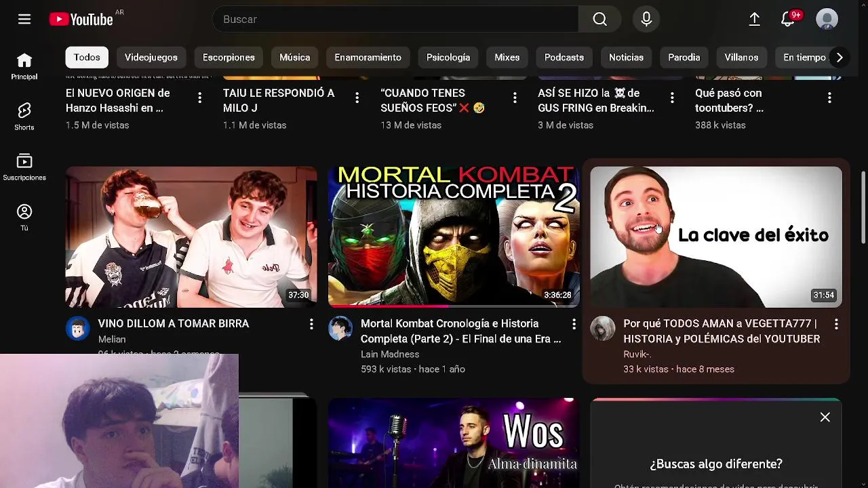Open Por qué TODOS AMAN a VEGETTA777 title
Screen dimensions: 868x488
pyautogui.click(x=722, y=331)
